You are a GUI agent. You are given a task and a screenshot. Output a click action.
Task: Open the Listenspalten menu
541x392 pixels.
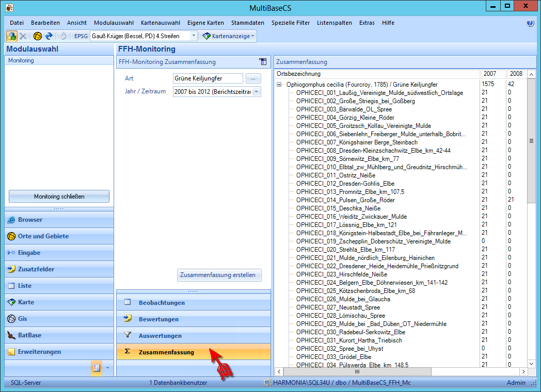tap(335, 23)
